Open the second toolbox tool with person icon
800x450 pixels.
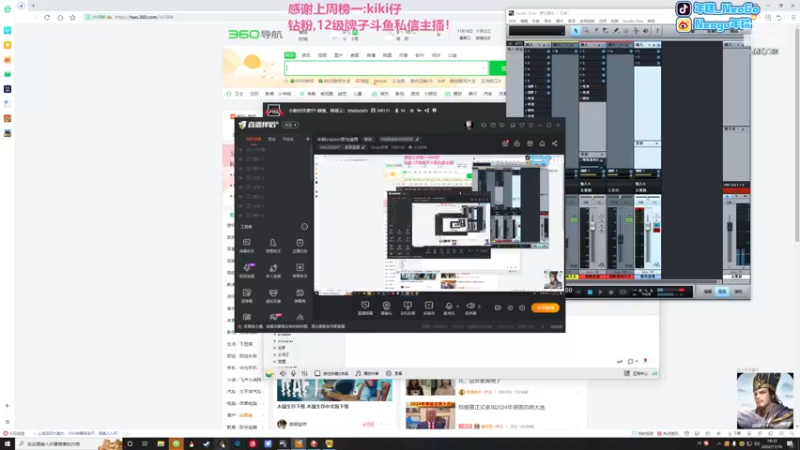(x=273, y=245)
